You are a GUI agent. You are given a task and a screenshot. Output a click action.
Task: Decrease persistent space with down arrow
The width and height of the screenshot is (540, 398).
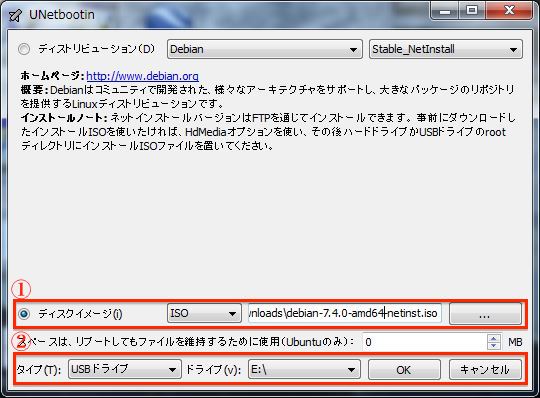[x=494, y=346]
